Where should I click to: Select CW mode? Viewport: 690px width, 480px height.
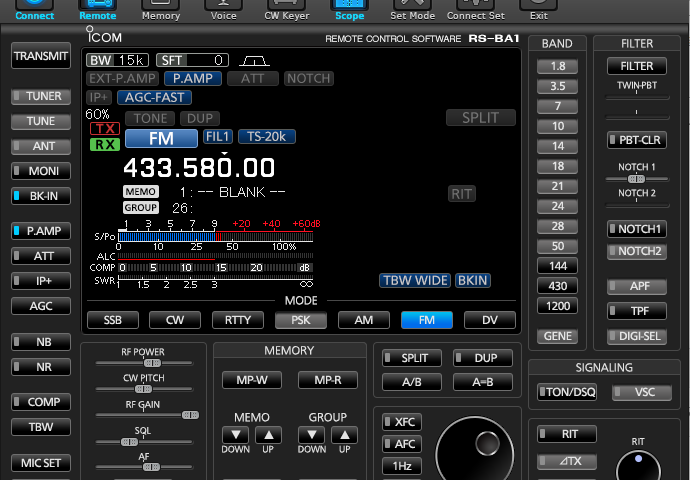coord(175,320)
